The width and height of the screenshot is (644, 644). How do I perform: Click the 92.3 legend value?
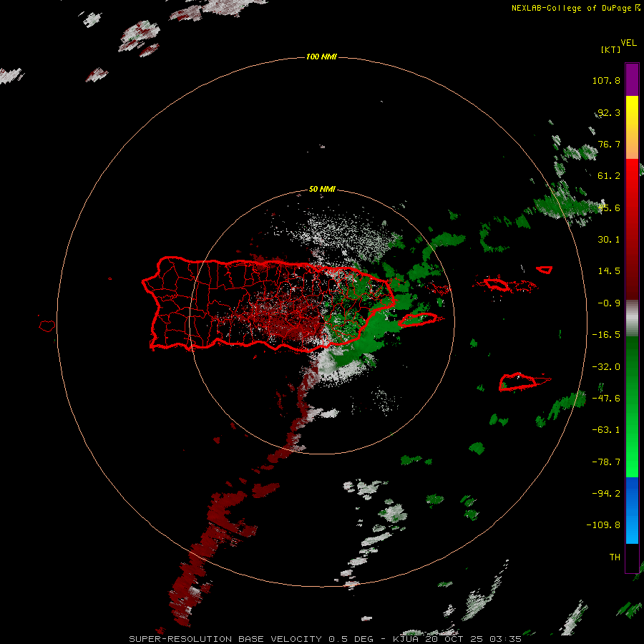click(609, 112)
